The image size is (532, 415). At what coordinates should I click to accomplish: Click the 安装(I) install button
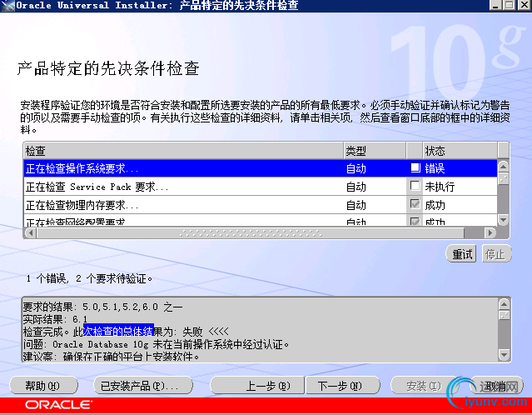point(424,386)
